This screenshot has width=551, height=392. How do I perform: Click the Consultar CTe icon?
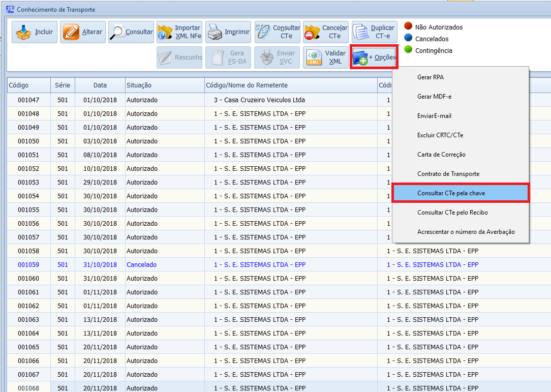[263, 32]
